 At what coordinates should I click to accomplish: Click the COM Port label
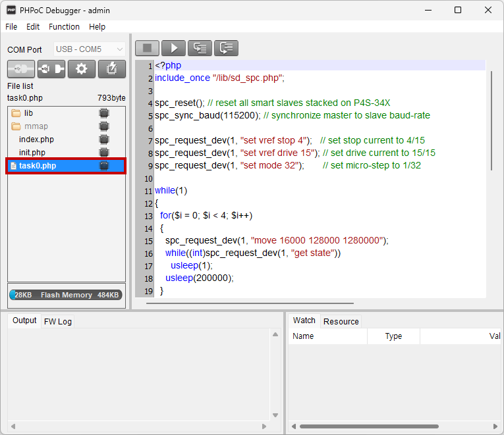pos(24,50)
